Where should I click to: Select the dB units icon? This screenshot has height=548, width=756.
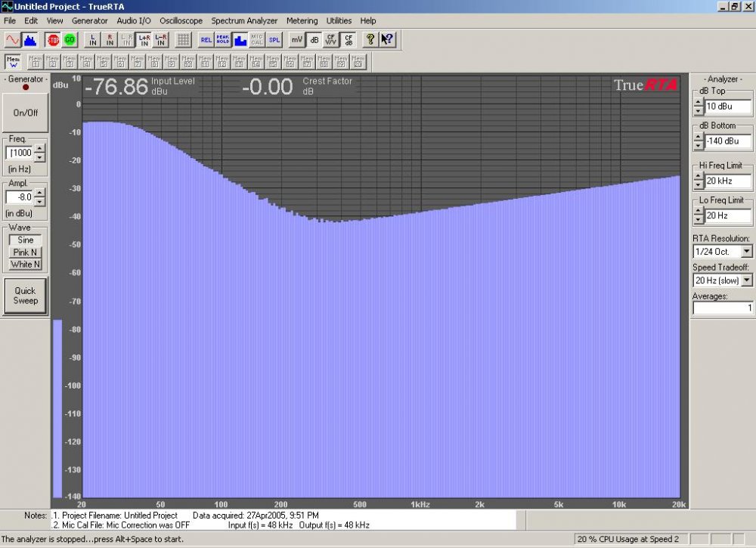pos(314,39)
